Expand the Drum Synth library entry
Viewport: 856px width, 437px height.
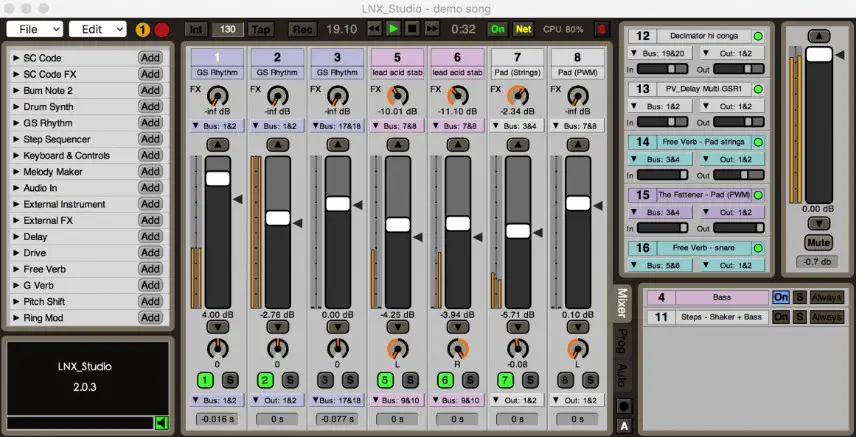coord(16,107)
